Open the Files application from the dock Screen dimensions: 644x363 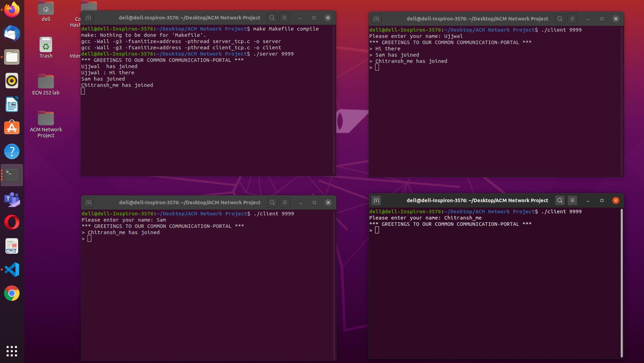(12, 57)
